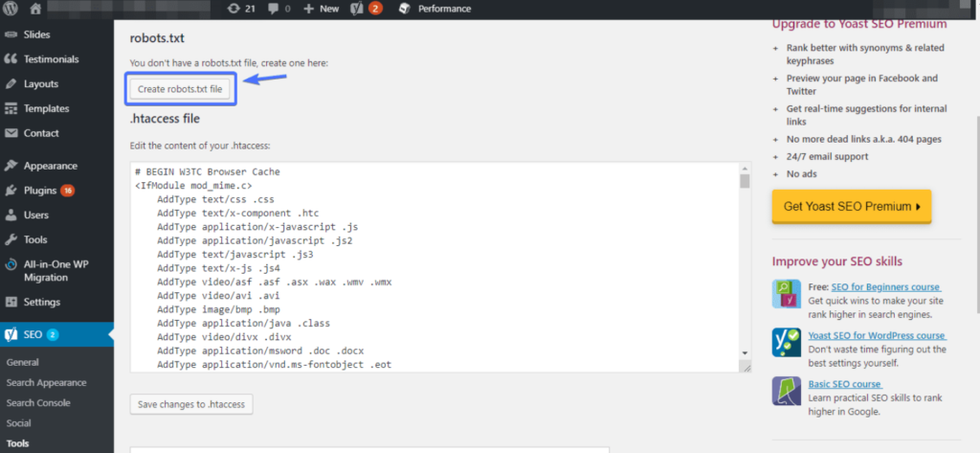This screenshot has width=980, height=453.
Task: Open the SEO General submenu
Action: (23, 362)
